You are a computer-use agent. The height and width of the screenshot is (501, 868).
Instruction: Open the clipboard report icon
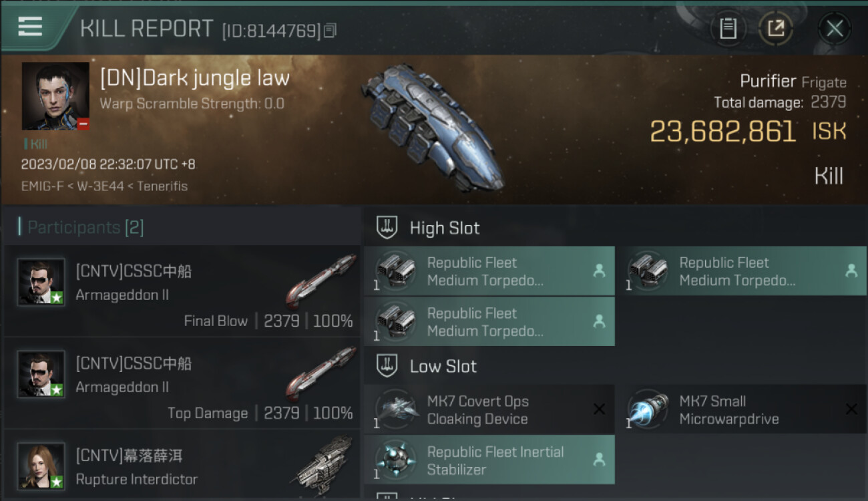click(x=728, y=29)
